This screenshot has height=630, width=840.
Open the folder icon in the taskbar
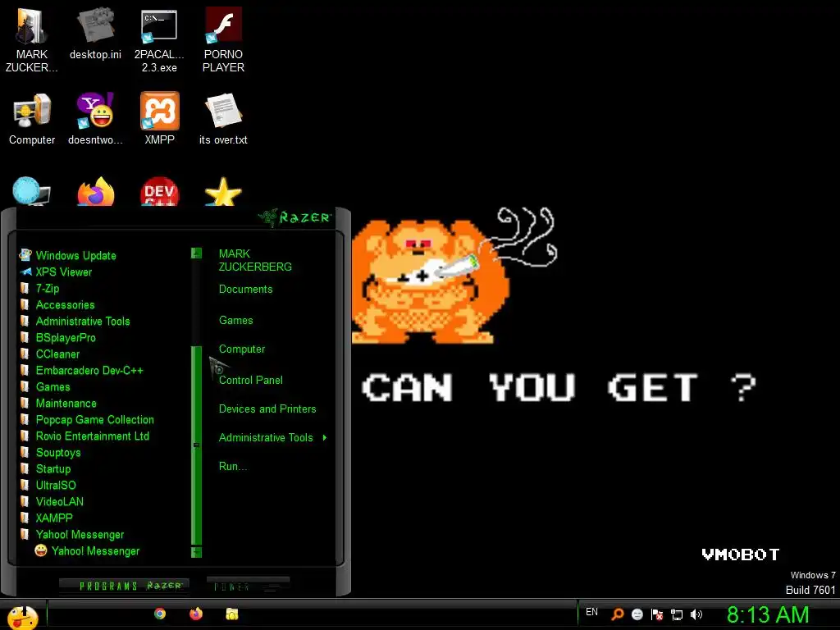(x=232, y=614)
